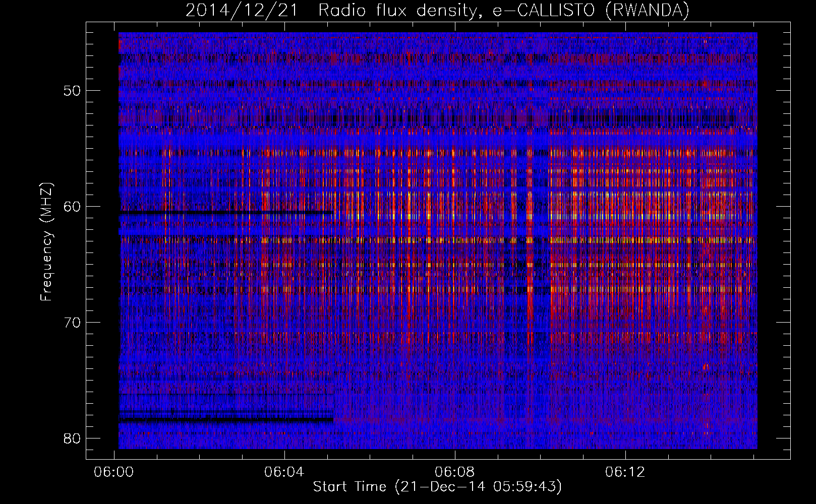This screenshot has height=504, width=816.
Task: Click the 'Frequency (MHZ)' axis label
Action: click(46, 242)
